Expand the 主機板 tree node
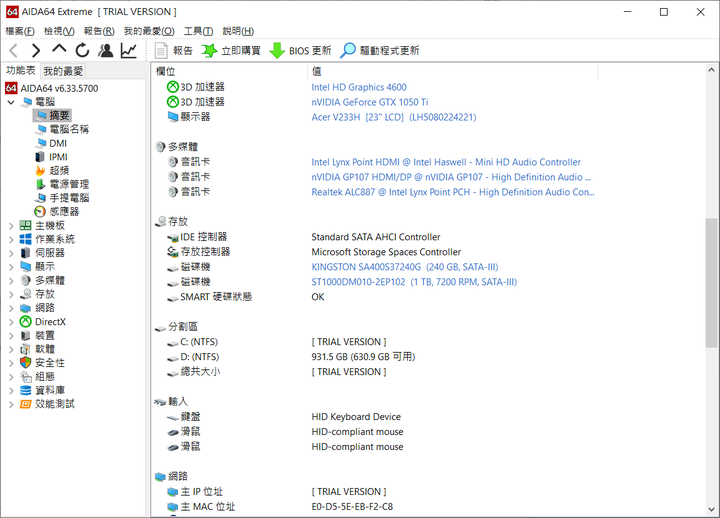720x518 pixels. pos(11,226)
